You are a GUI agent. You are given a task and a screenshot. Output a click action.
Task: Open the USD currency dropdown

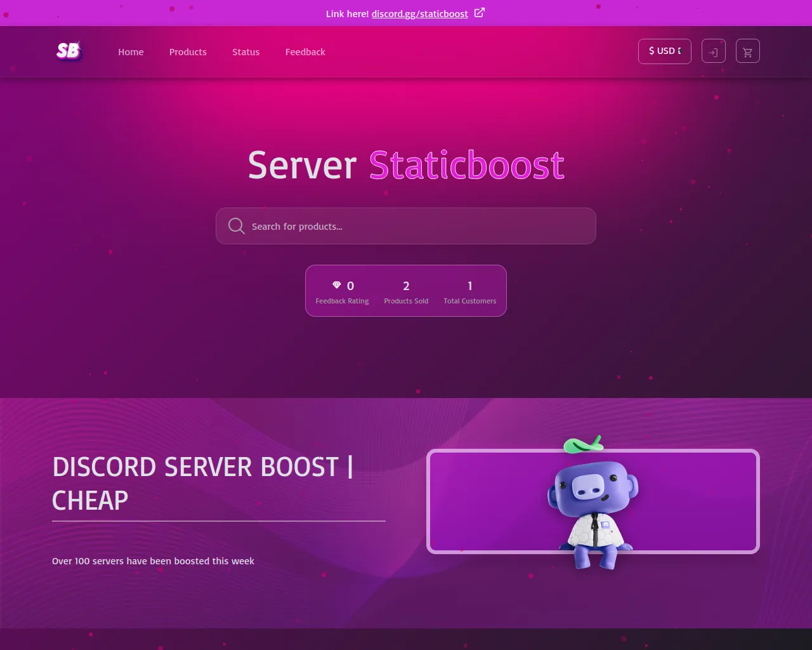664,51
